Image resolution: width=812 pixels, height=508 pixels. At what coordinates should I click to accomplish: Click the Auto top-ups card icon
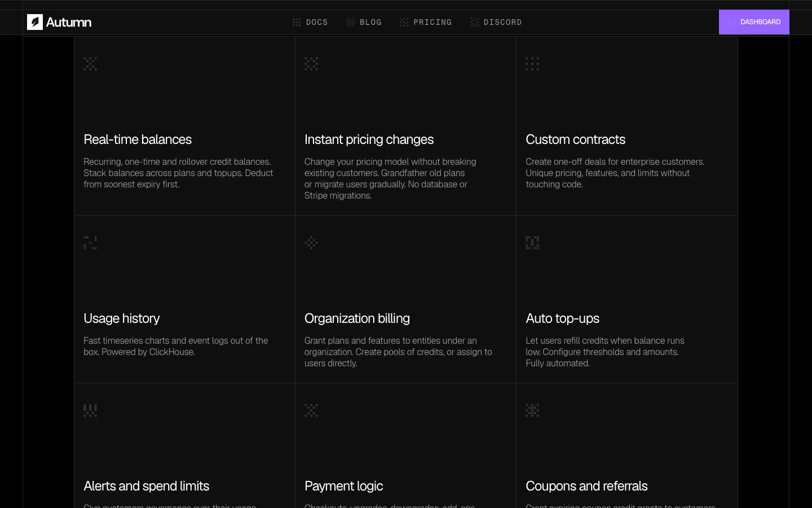click(532, 243)
